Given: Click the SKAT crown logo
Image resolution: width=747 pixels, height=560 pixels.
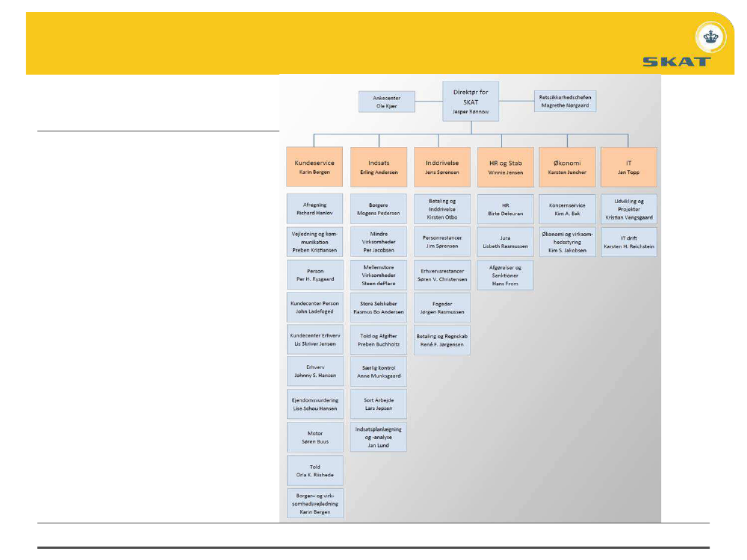Looking at the screenshot, I should pos(711,37).
